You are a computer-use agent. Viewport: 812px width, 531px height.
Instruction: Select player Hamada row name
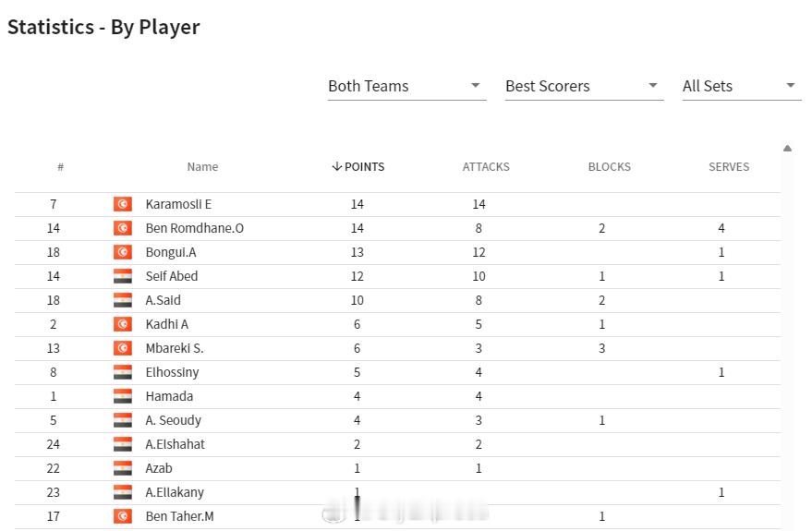pyautogui.click(x=169, y=396)
